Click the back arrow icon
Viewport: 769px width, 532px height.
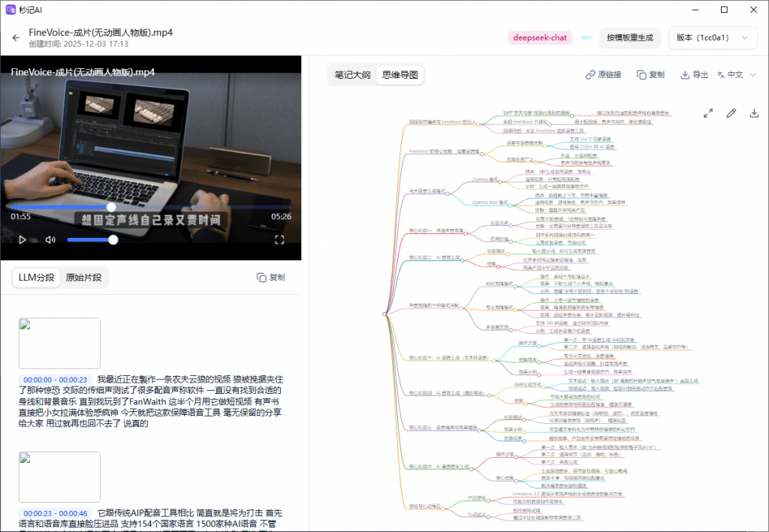point(16,38)
